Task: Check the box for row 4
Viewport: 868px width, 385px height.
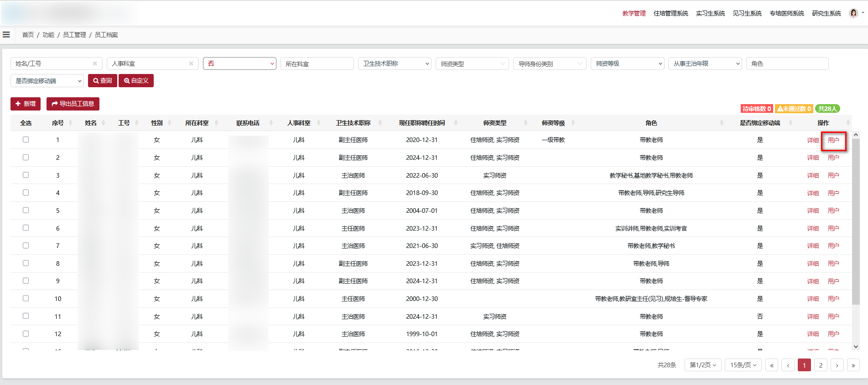Action: pos(26,193)
